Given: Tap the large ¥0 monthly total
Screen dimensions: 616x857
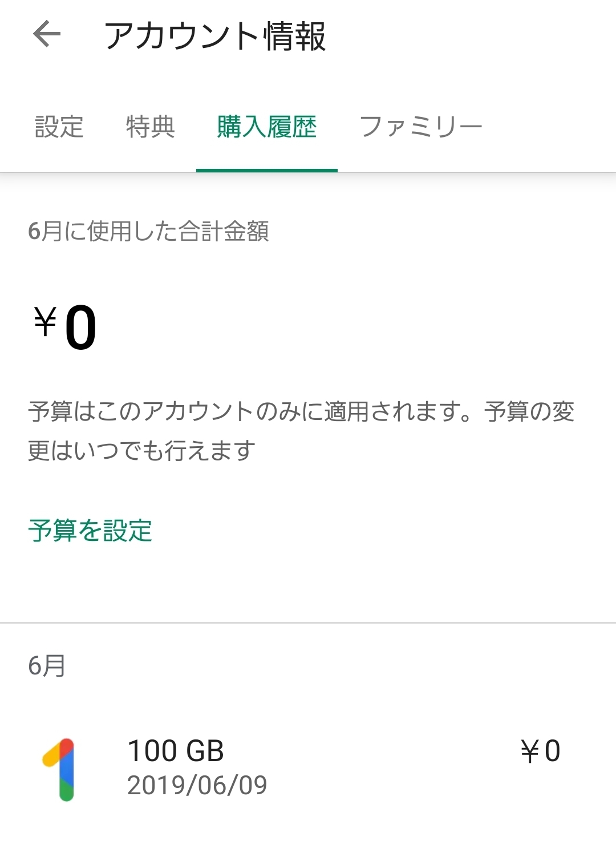Looking at the screenshot, I should pos(65,327).
